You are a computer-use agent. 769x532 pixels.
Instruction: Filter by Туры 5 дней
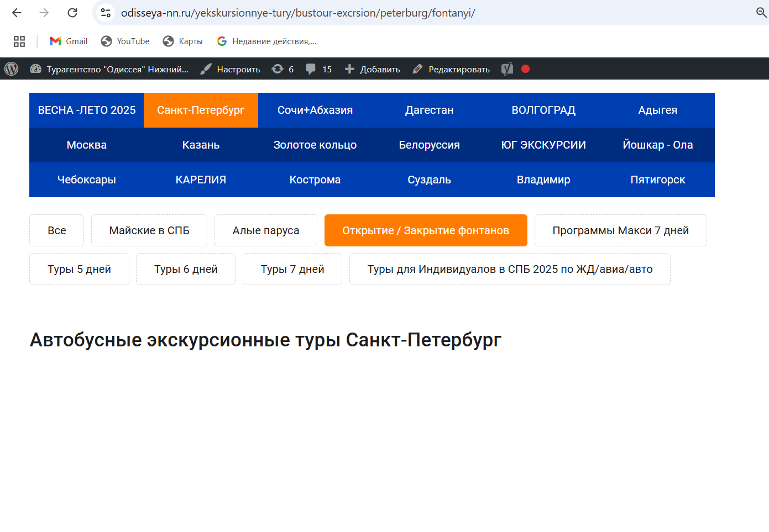click(x=79, y=269)
